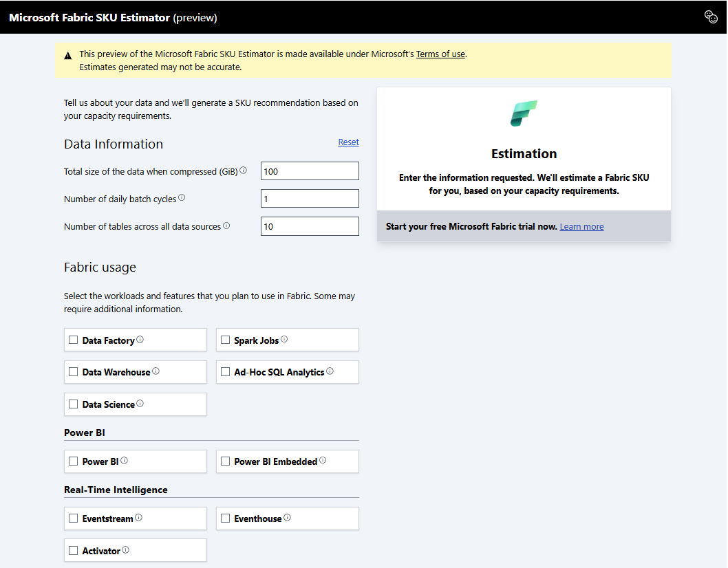Viewport: 728px width, 568px height.
Task: Check the Activator option
Action: point(74,551)
